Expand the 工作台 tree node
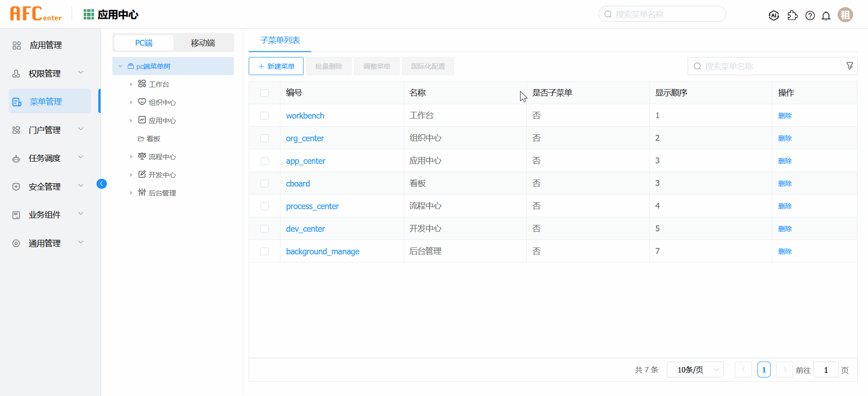Screen dimensions: 868x396 131,84
